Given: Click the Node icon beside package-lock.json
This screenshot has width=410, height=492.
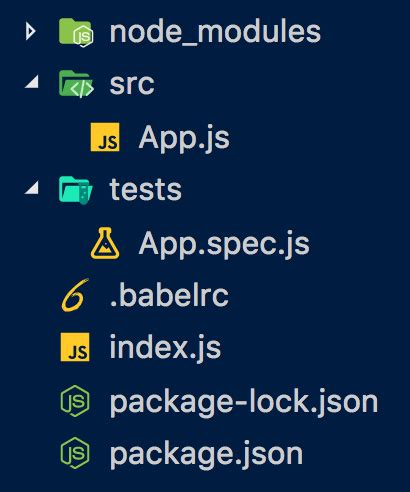Looking at the screenshot, I should pos(75,401).
